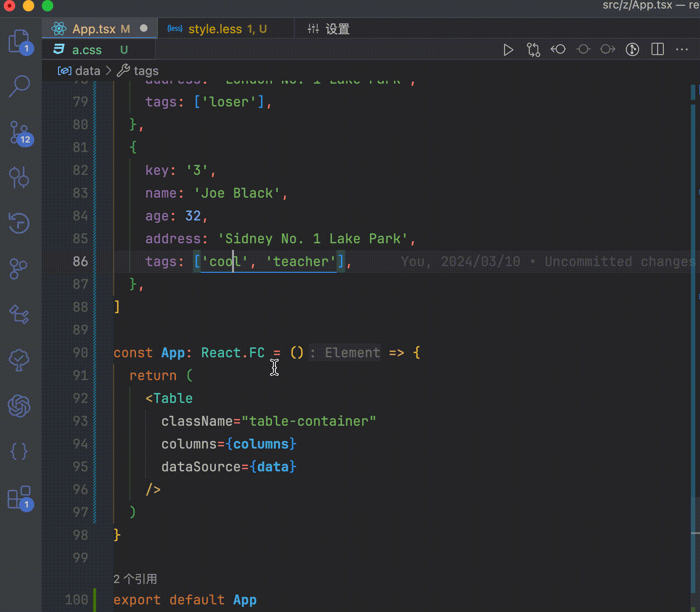700x612 pixels.
Task: Switch to the a.css tab
Action: tap(99, 50)
